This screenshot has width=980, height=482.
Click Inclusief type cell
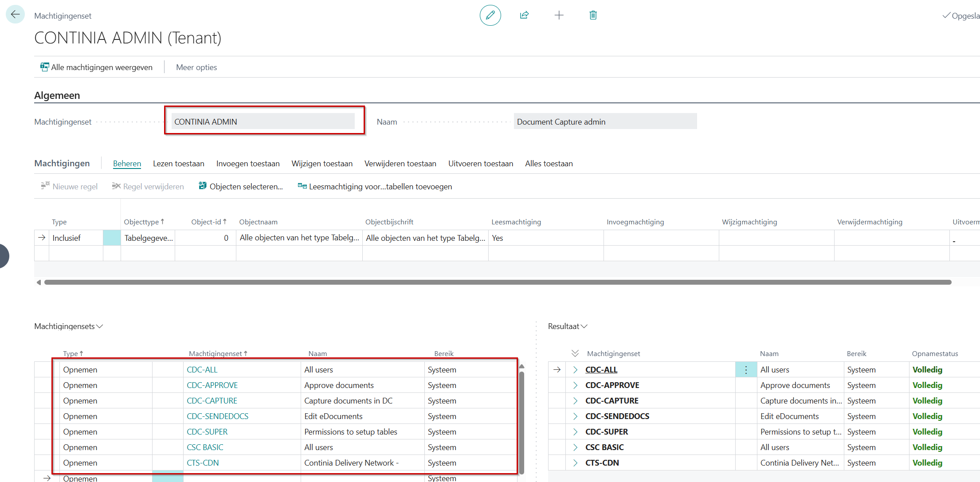pos(76,238)
